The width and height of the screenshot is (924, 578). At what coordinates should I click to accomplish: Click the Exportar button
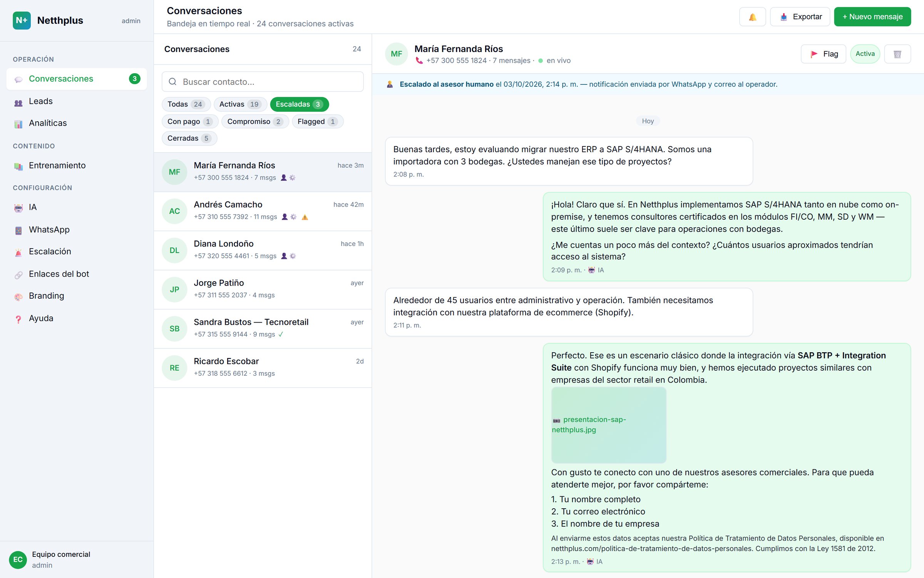pyautogui.click(x=800, y=17)
